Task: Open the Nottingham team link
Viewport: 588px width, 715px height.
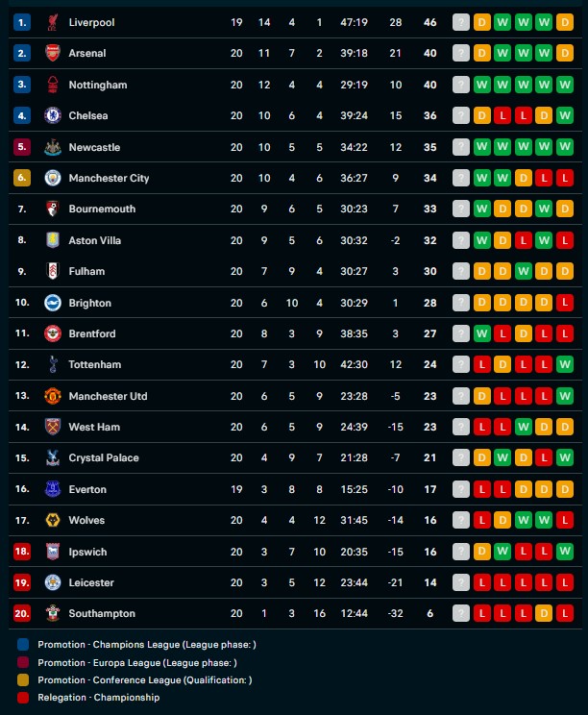Action: coord(98,85)
